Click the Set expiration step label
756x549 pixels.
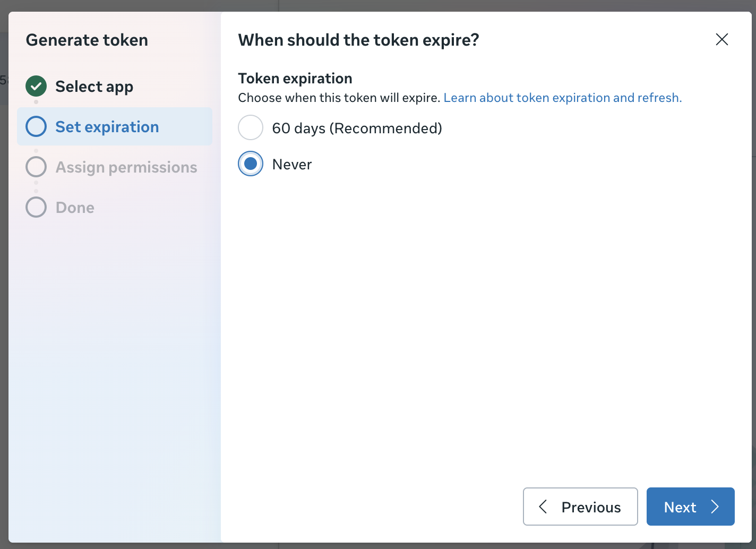click(107, 127)
